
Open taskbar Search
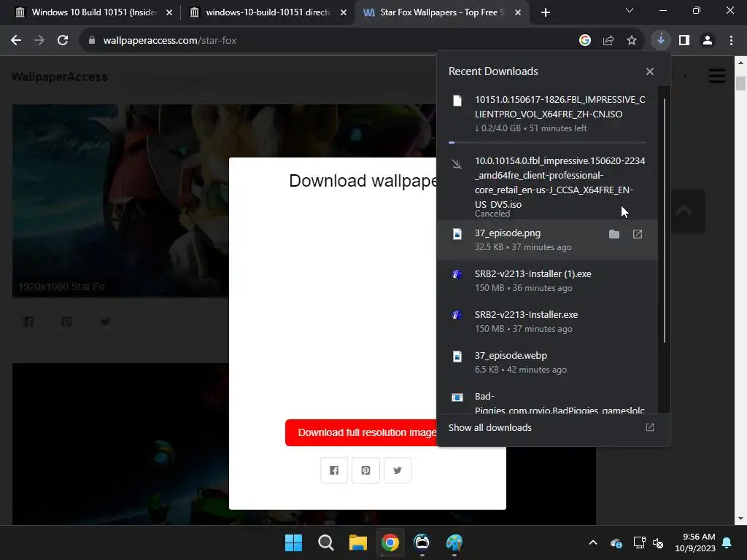click(326, 542)
